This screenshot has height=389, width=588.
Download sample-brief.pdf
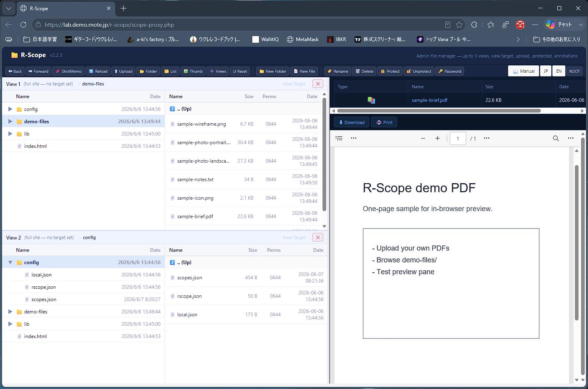(352, 122)
